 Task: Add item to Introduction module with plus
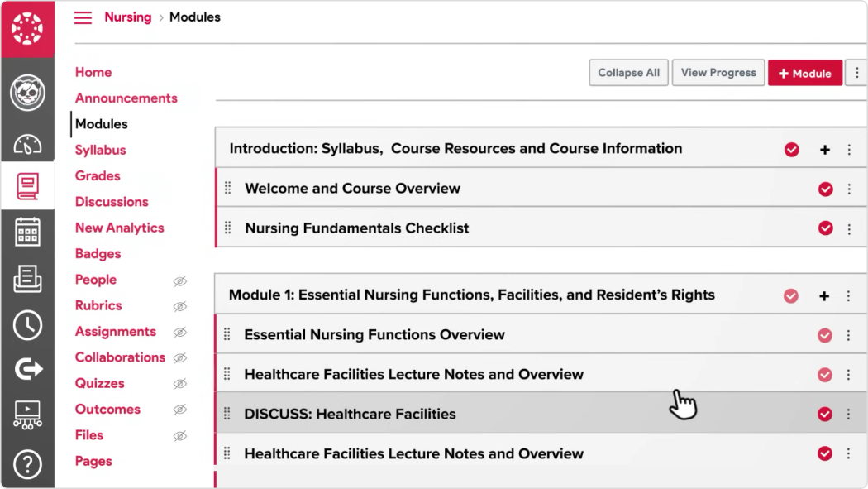pyautogui.click(x=825, y=150)
